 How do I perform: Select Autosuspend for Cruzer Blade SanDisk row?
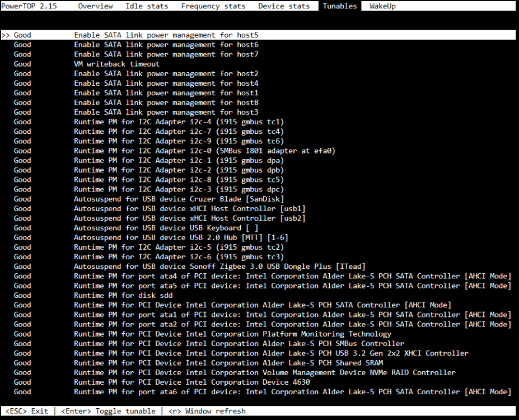tap(258, 199)
